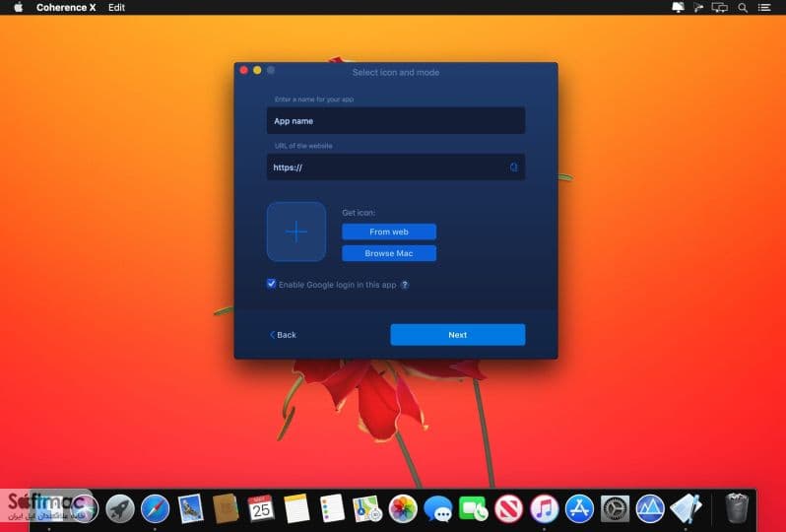The width and height of the screenshot is (786, 532).
Task: Open Notification Center from the menu bar
Action: (764, 8)
